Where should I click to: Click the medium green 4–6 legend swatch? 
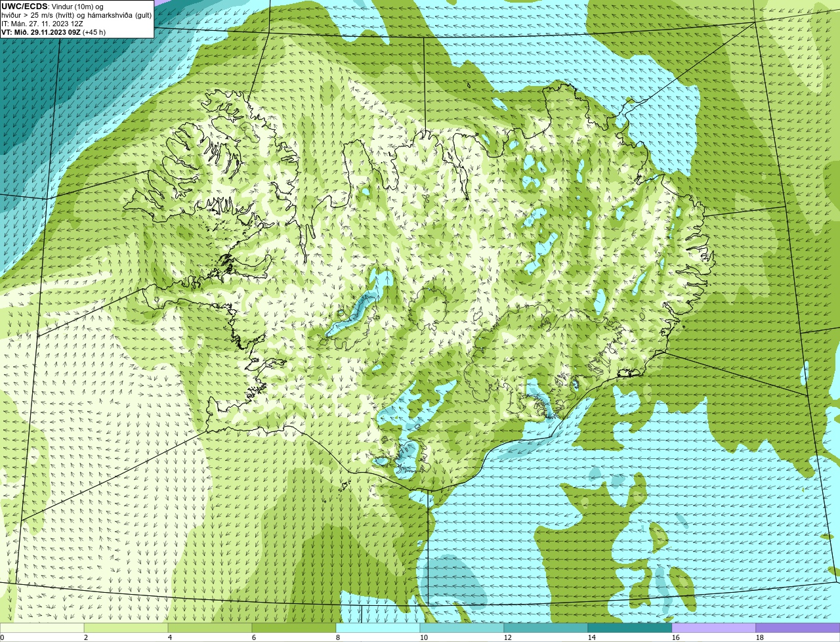(211, 628)
